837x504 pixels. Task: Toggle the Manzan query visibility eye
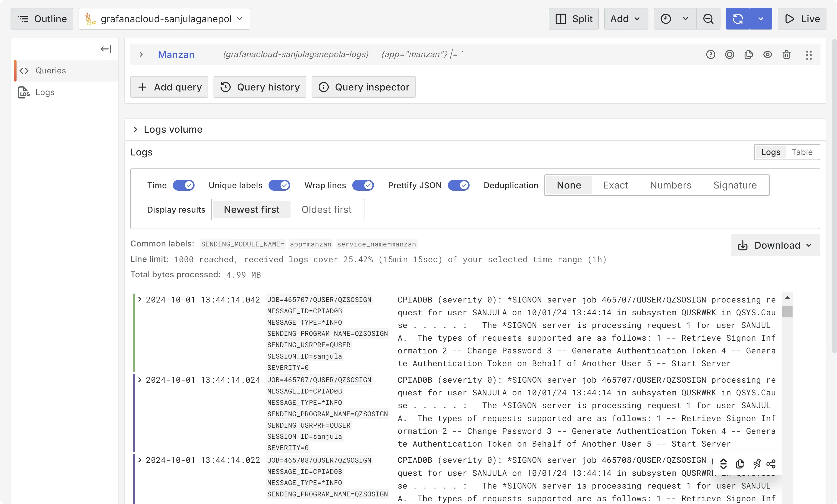[767, 54]
